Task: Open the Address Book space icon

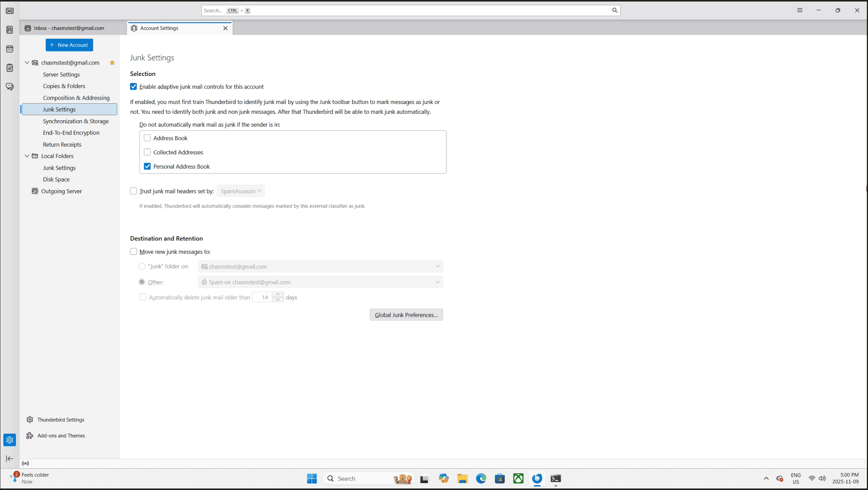Action: click(10, 30)
